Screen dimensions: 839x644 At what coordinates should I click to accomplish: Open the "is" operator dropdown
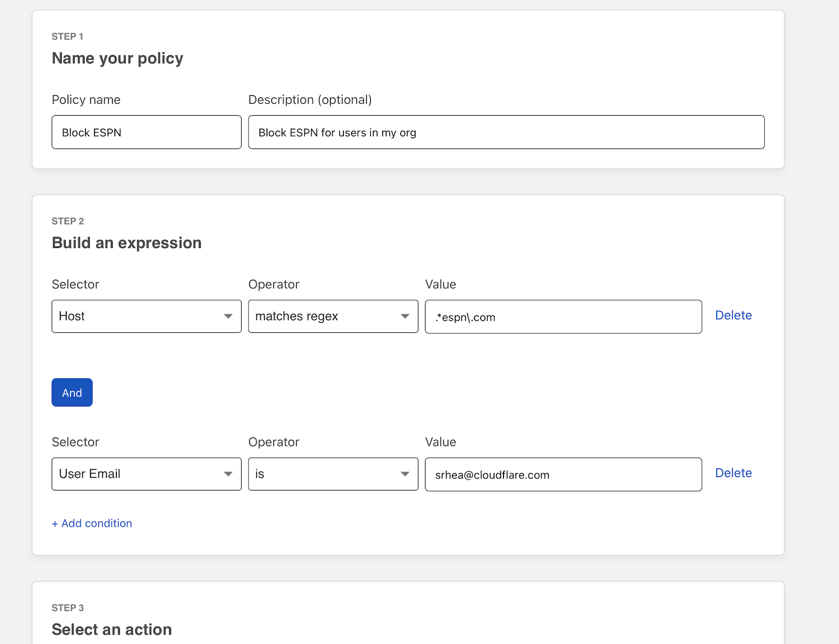coord(332,474)
